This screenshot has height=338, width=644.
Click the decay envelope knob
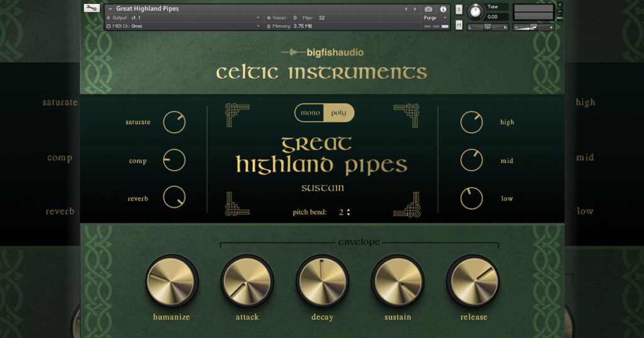pos(323,281)
